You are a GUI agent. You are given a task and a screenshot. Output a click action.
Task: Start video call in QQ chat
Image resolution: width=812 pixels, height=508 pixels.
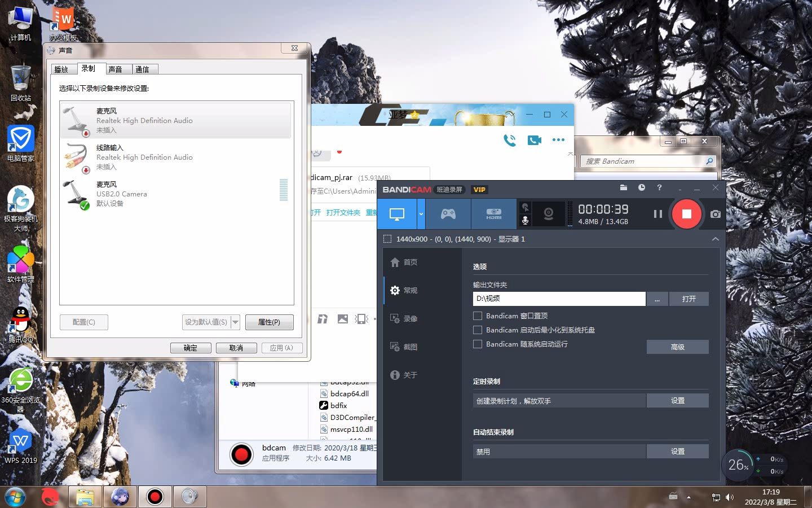tap(534, 140)
